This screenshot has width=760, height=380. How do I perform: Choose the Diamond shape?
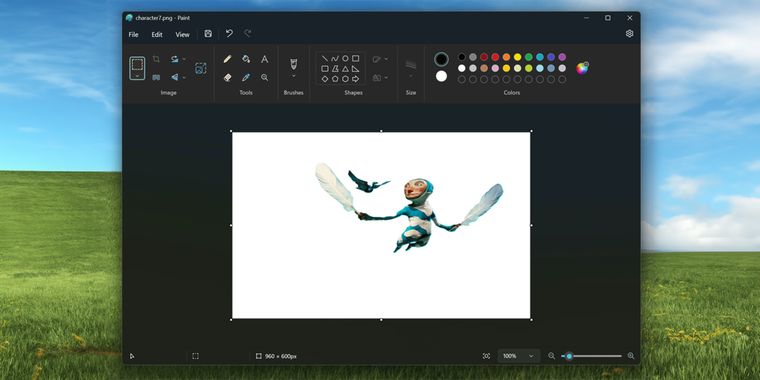[325, 79]
